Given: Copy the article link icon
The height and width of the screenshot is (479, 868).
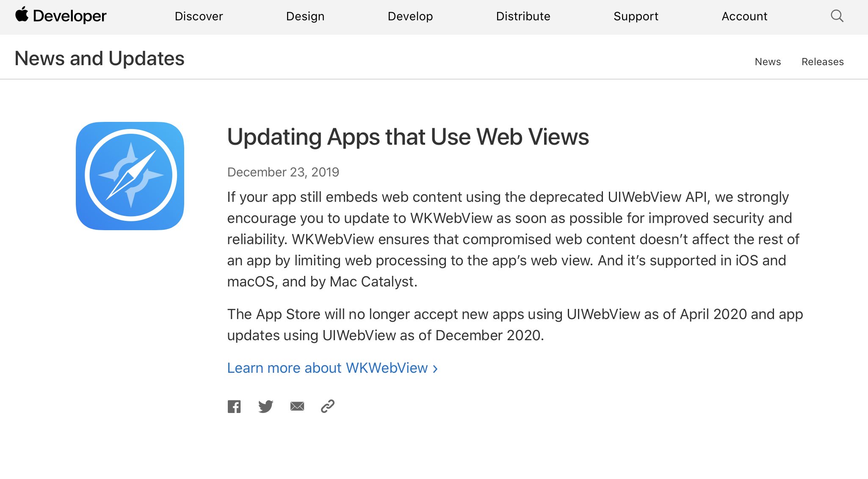Looking at the screenshot, I should pos(328,406).
